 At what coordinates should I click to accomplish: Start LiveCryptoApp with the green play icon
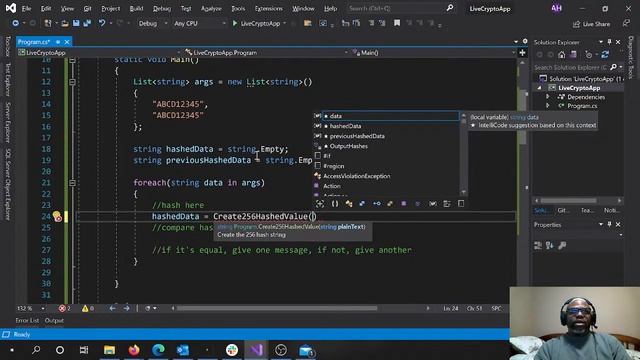pos(235,24)
